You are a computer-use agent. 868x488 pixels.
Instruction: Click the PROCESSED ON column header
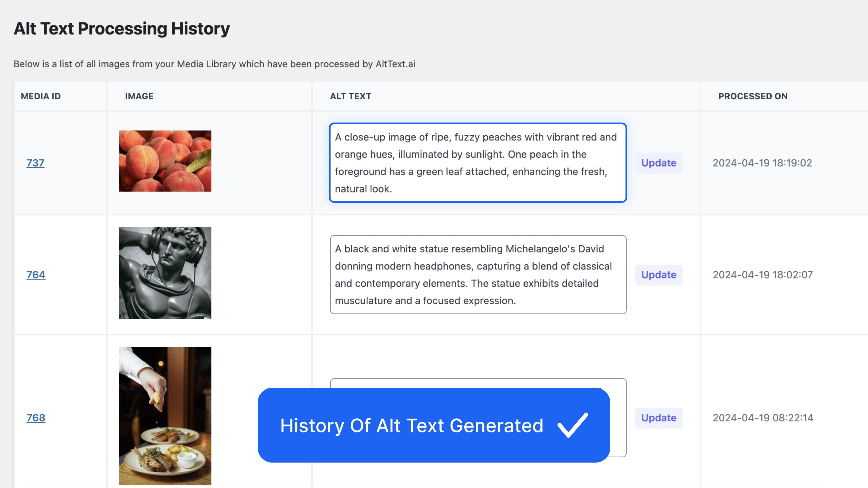click(x=753, y=96)
